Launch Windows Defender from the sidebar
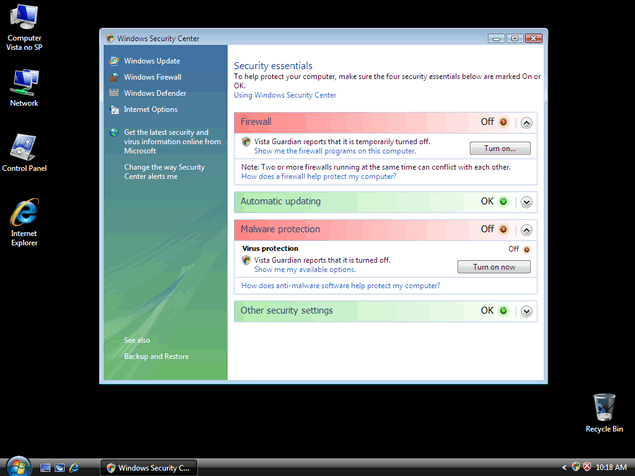Screen dimensions: 635x476 (154, 93)
